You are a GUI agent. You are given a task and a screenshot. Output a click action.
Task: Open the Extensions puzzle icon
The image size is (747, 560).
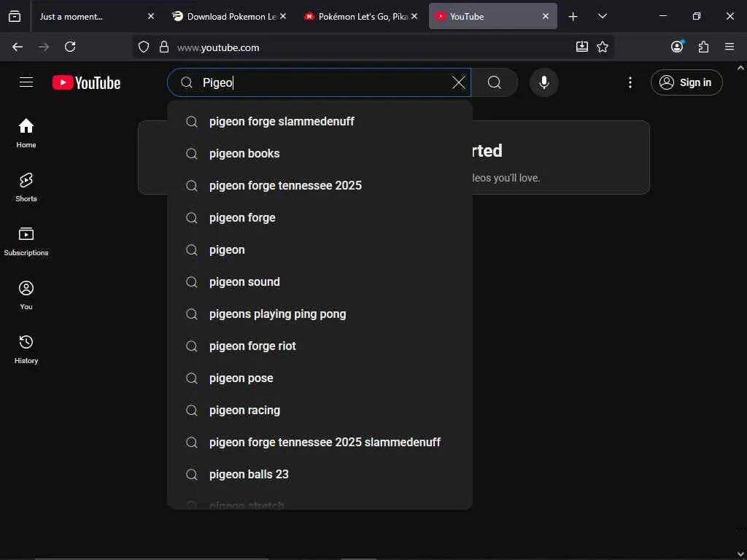click(703, 47)
